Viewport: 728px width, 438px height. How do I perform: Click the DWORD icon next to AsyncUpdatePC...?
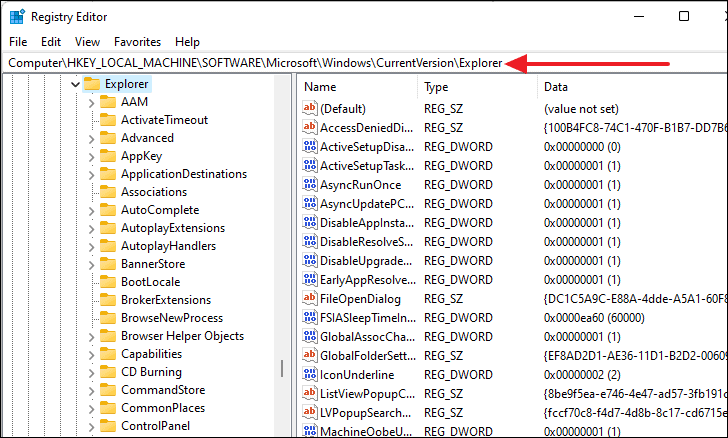coord(310,203)
